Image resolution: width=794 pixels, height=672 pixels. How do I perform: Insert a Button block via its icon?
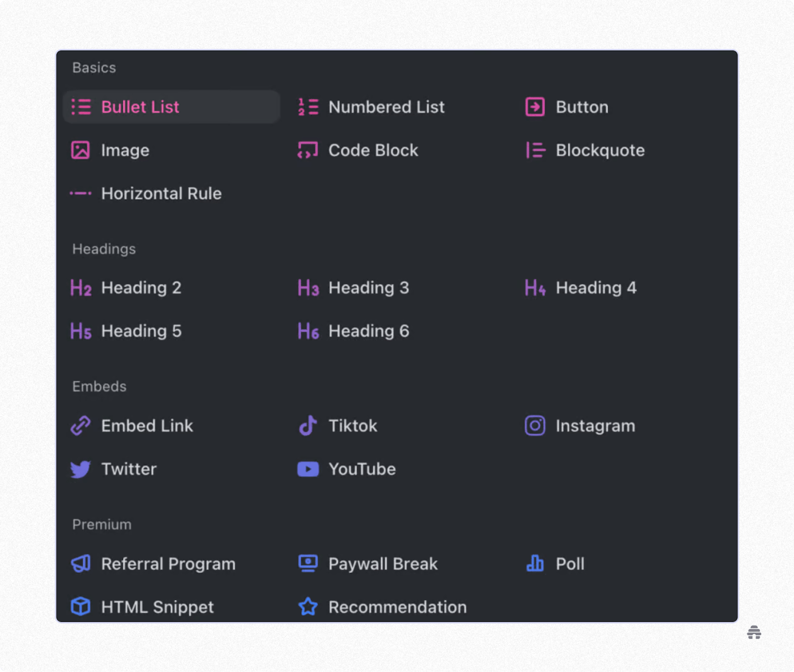point(535,107)
